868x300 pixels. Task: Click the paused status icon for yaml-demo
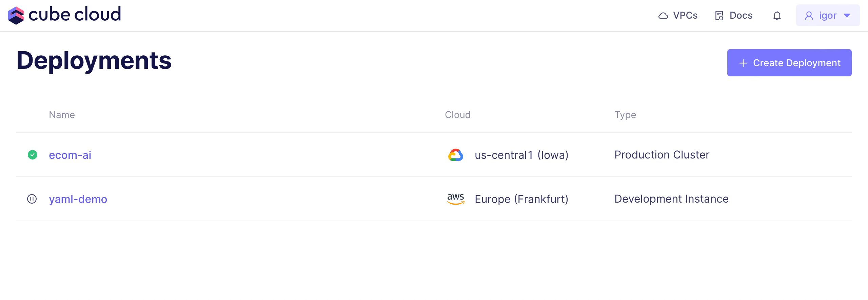pos(32,199)
